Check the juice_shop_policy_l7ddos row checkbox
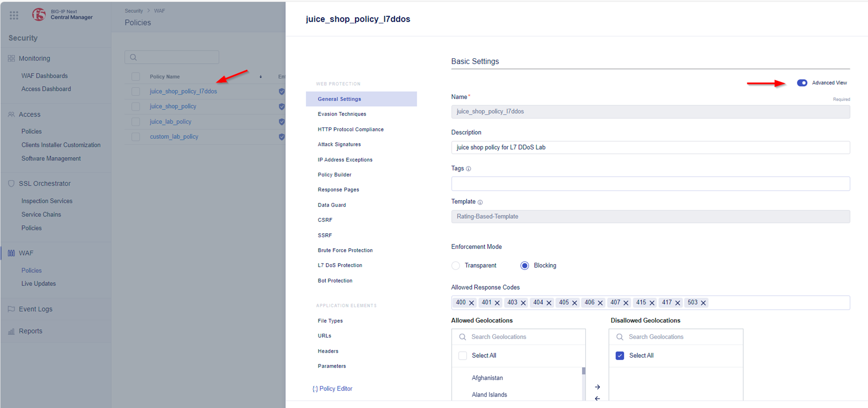This screenshot has height=408, width=868. click(136, 91)
